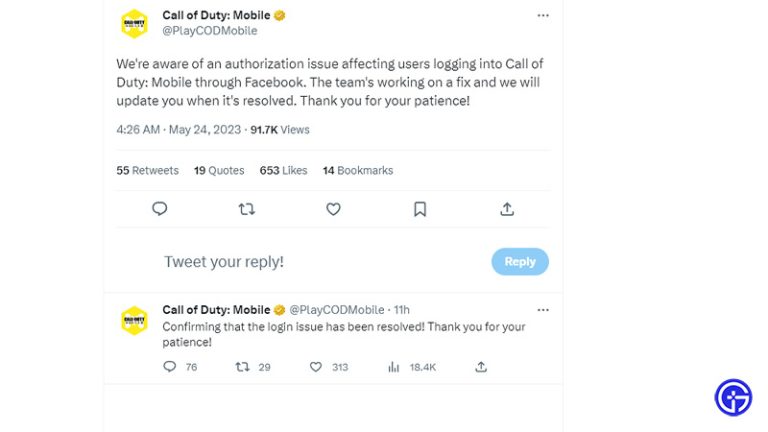View the 653 Likes list

283,171
